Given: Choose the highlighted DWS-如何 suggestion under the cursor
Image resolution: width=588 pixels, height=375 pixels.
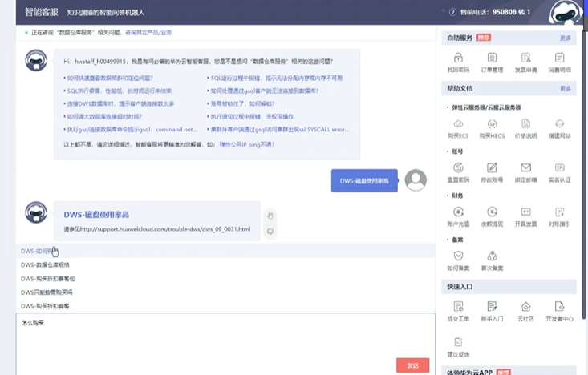Looking at the screenshot, I should pos(225,251).
